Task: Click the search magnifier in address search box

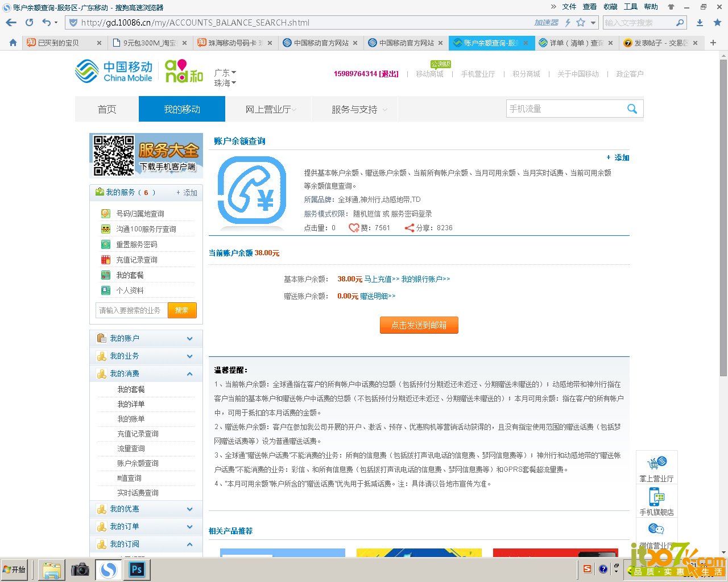Action: [x=680, y=23]
